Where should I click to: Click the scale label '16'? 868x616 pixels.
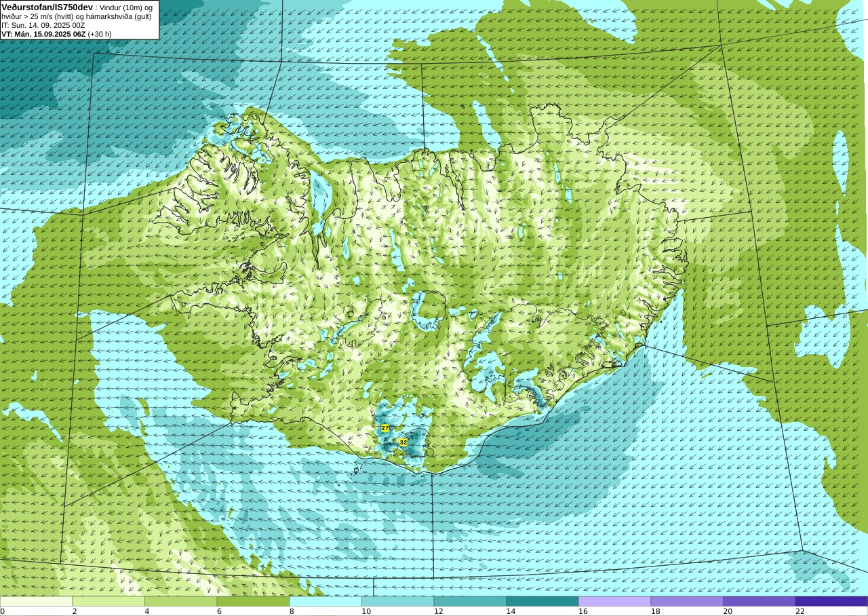[x=583, y=611]
